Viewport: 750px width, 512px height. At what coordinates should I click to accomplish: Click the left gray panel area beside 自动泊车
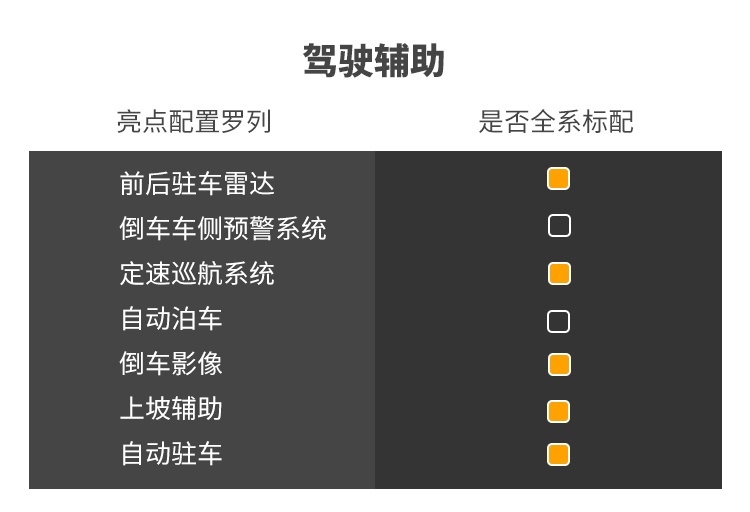(x=297, y=319)
